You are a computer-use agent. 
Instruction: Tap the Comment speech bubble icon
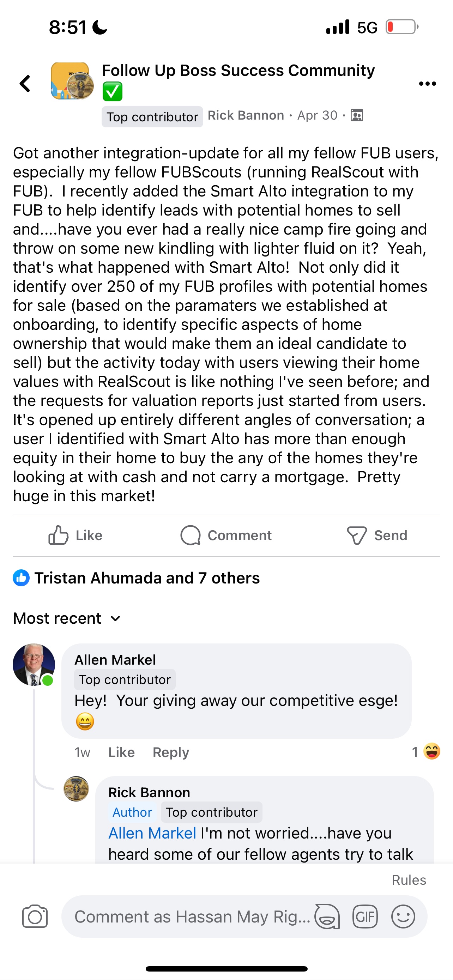[191, 535]
